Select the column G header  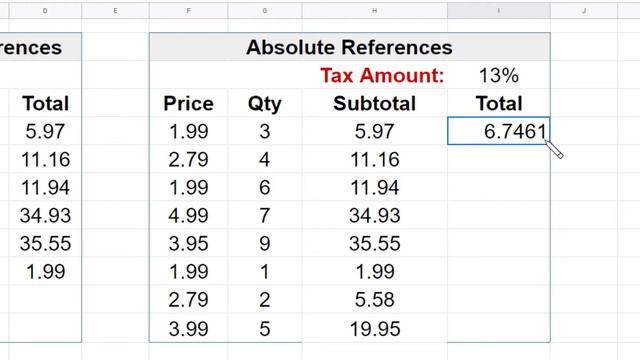point(265,11)
